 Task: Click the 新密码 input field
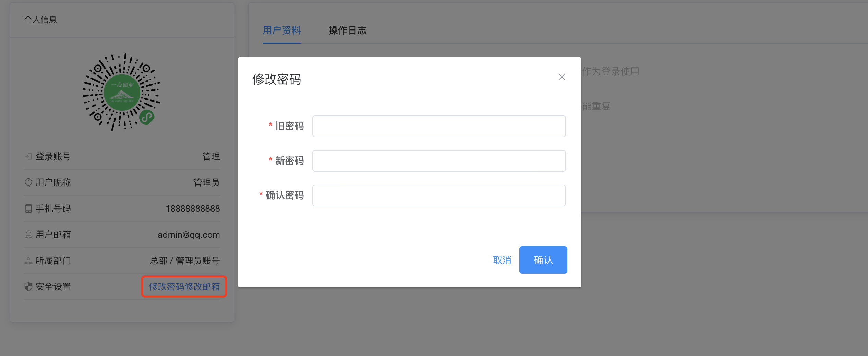click(x=438, y=161)
